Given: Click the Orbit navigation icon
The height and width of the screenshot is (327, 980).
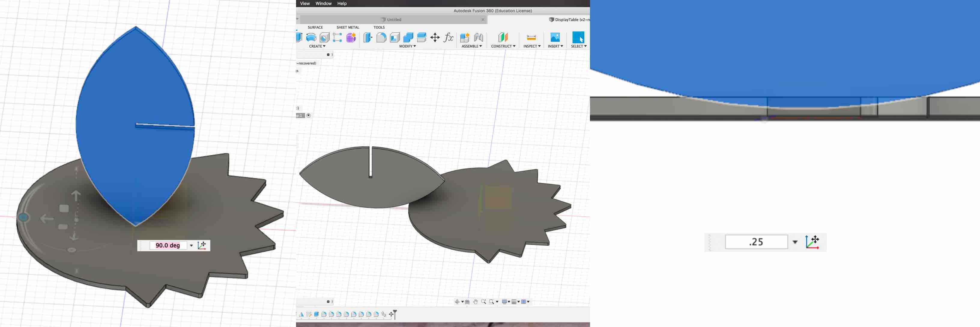Looking at the screenshot, I should pyautogui.click(x=457, y=301).
